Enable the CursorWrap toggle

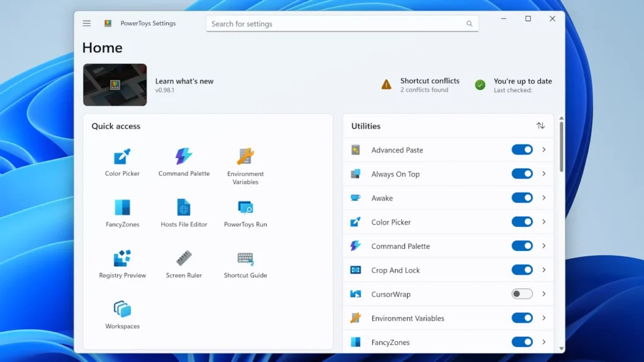522,294
